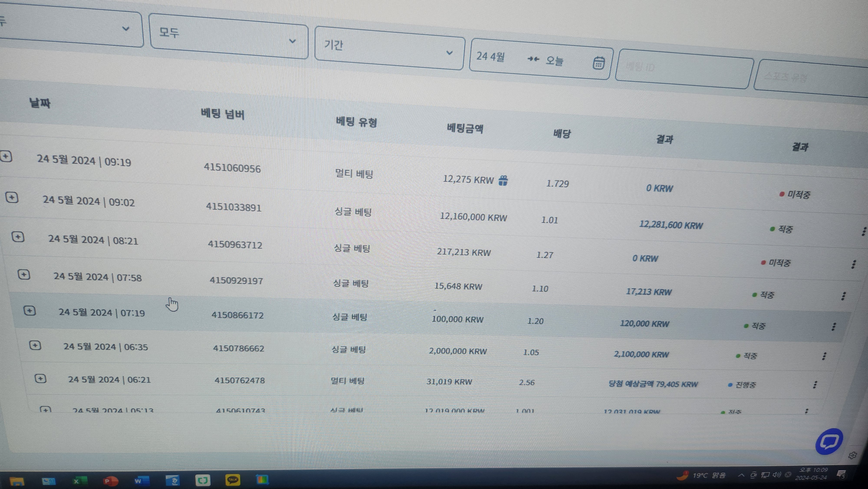
Task: Expand details for bet 4151033891
Action: click(x=12, y=197)
